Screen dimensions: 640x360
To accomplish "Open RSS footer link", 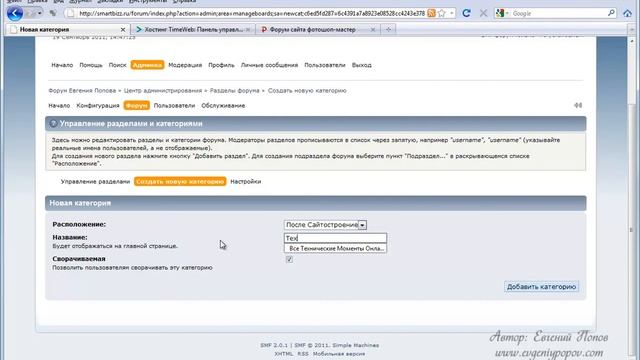I will [x=303, y=354].
